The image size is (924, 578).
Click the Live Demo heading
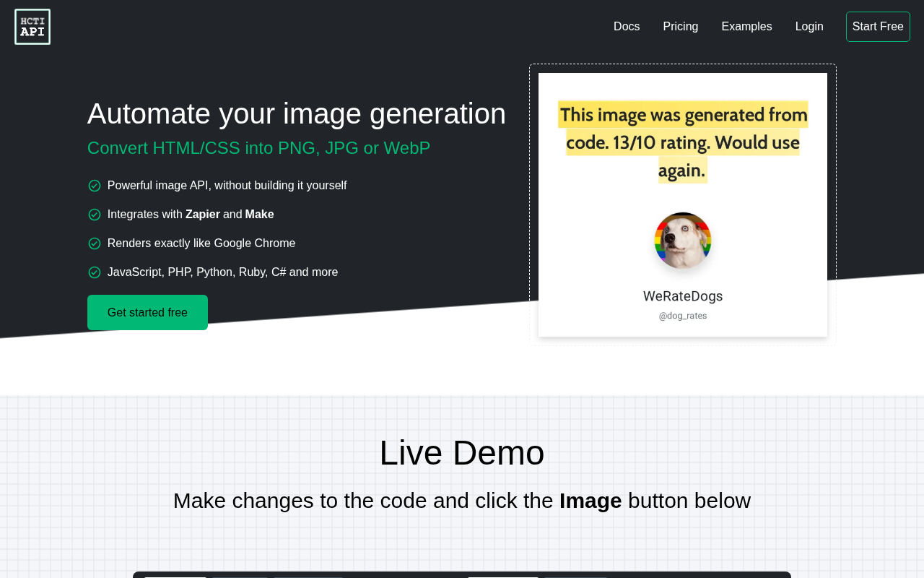(462, 453)
